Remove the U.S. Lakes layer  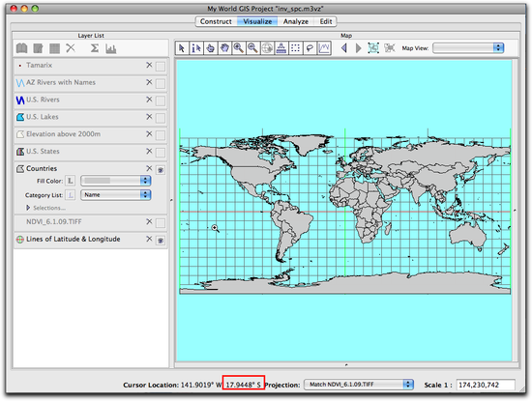(149, 117)
